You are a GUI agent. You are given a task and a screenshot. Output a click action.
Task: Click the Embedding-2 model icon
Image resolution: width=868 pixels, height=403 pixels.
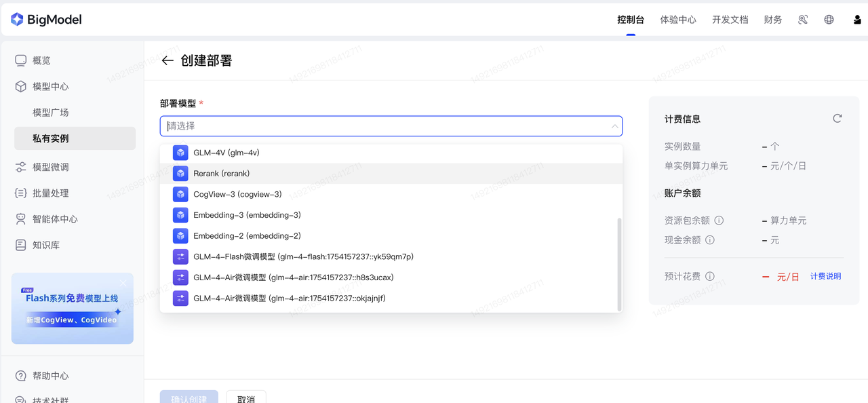pyautogui.click(x=180, y=236)
